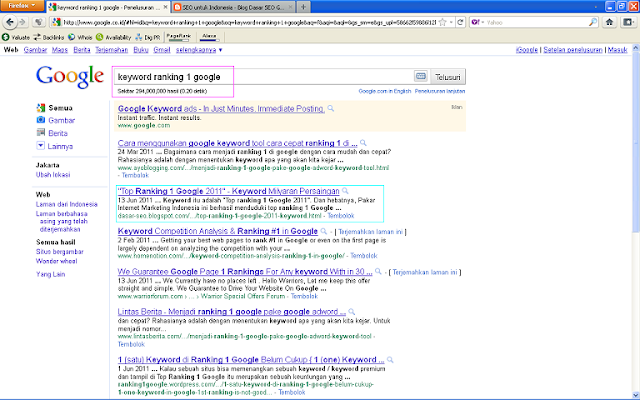Open the Maps link in the top bar
Image resolution: width=640 pixels, height=400 pixels.
[60, 50]
